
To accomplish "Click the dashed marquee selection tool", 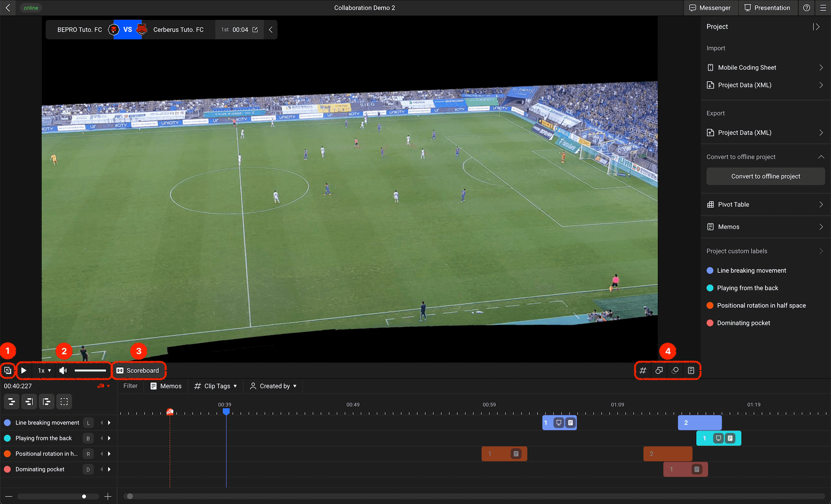I will (x=64, y=402).
